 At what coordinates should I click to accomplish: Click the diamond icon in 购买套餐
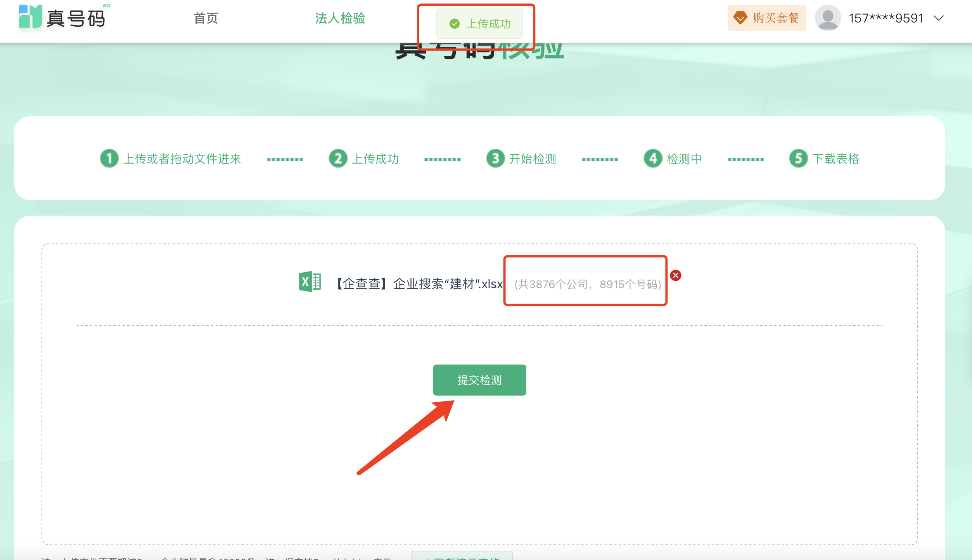(x=740, y=18)
